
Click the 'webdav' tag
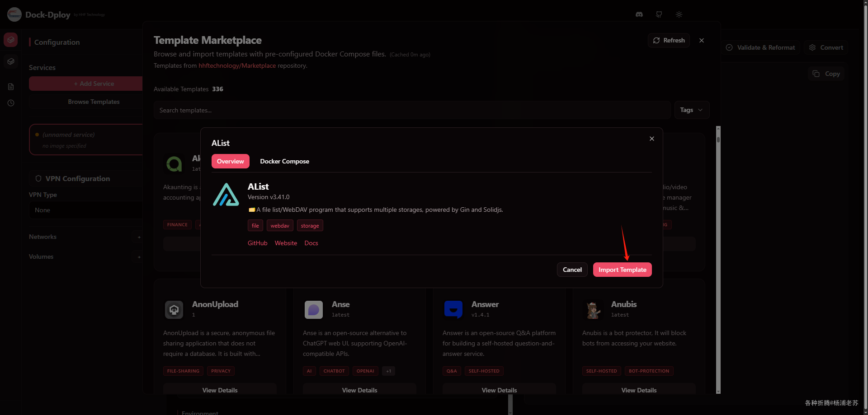pyautogui.click(x=280, y=225)
